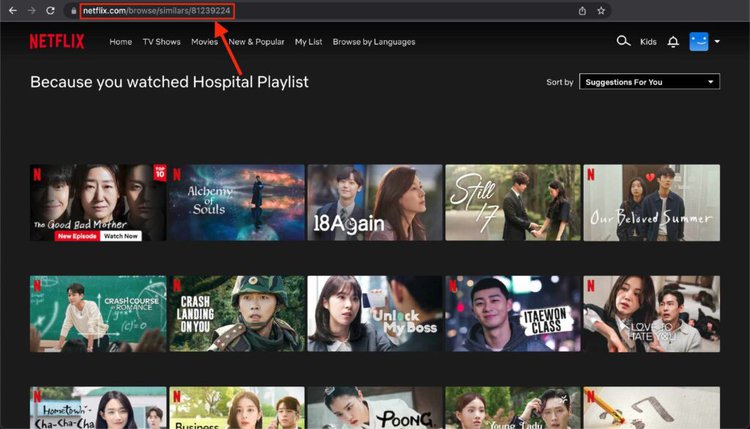
Task: Click the Top 10 badge on The Good Bad Mother
Action: point(160,173)
